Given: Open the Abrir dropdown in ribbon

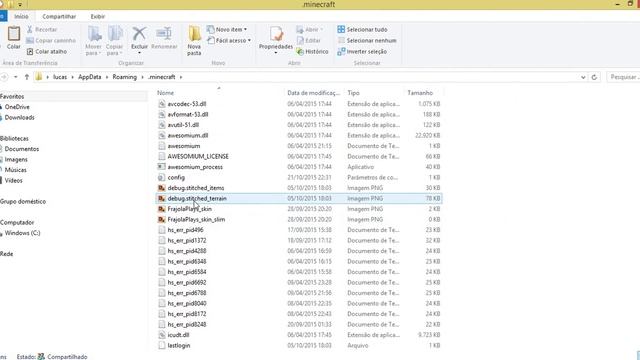Looking at the screenshot, I should click(x=309, y=29).
